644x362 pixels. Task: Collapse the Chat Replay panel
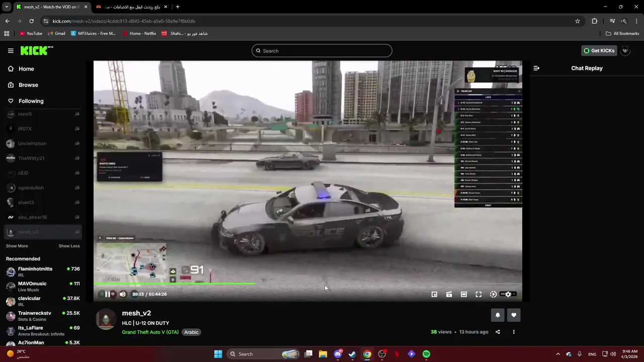tap(536, 68)
